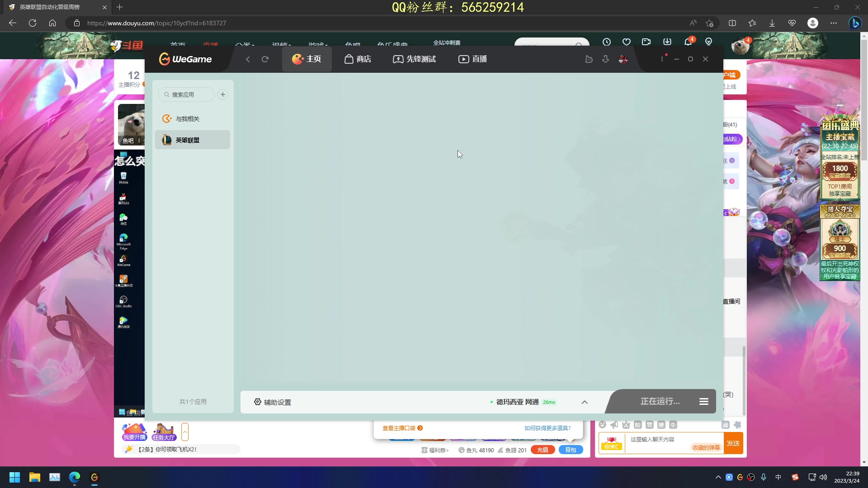Click the download icon in WeGame's title bar

coord(605,59)
